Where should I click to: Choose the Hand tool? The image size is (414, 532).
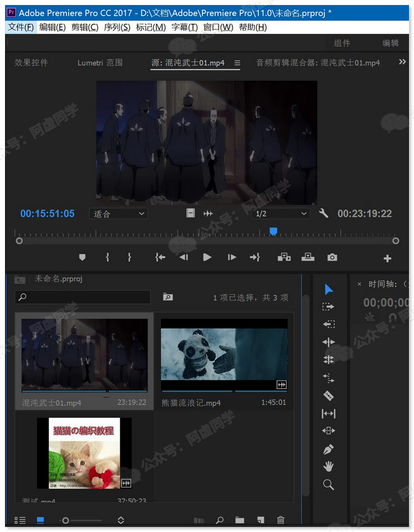pyautogui.click(x=329, y=467)
